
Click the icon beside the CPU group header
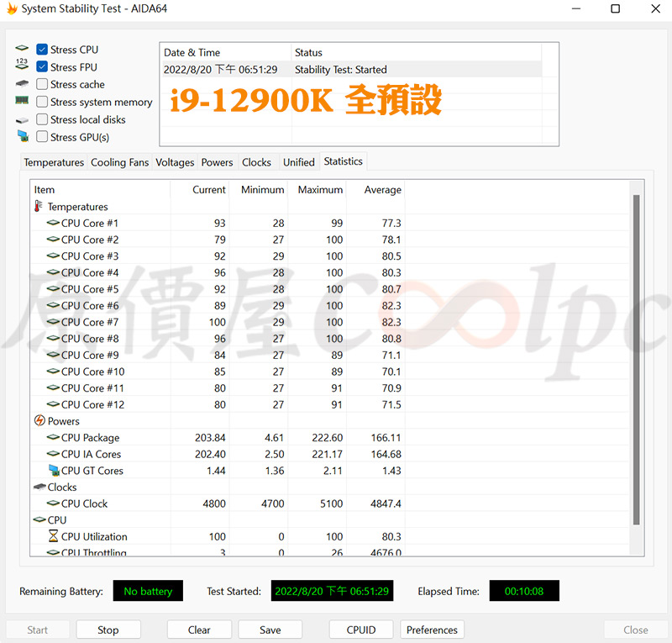coord(39,519)
